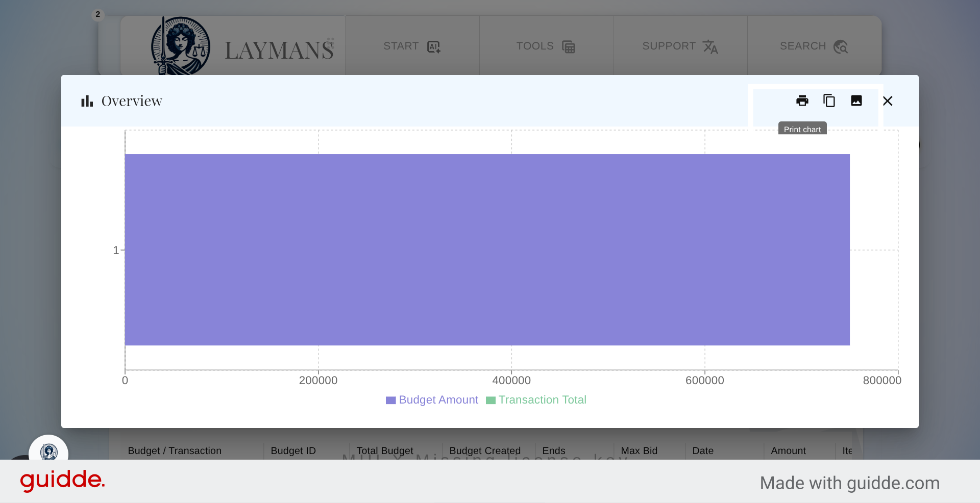This screenshot has width=980, height=503.
Task: Click the bar chart icon beside Overview
Action: [x=86, y=100]
